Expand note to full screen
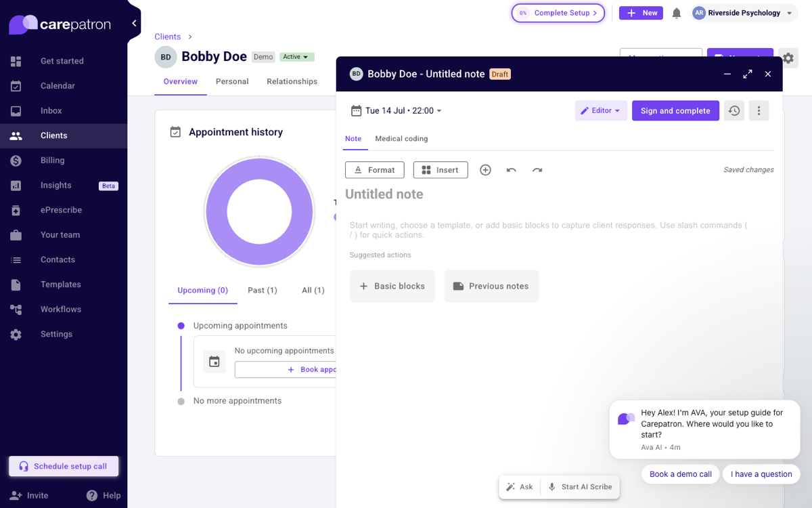Screen dimensions: 812x508 click(748, 74)
